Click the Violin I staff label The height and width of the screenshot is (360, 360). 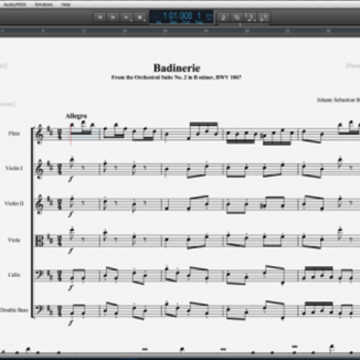14,168
